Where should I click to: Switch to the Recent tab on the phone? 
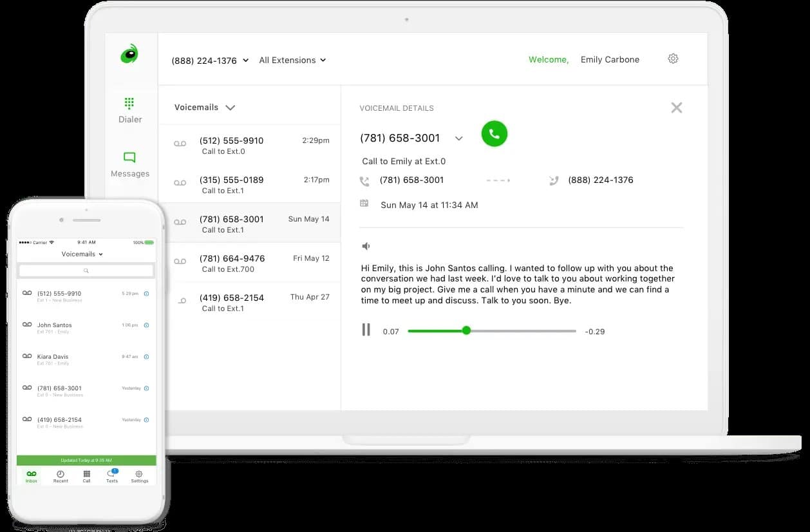[60, 475]
